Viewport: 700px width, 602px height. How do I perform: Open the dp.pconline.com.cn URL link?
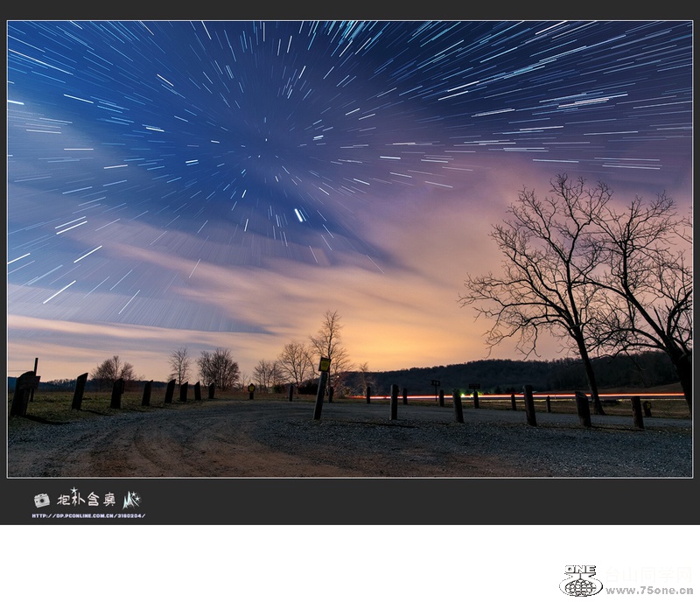pyautogui.click(x=88, y=515)
